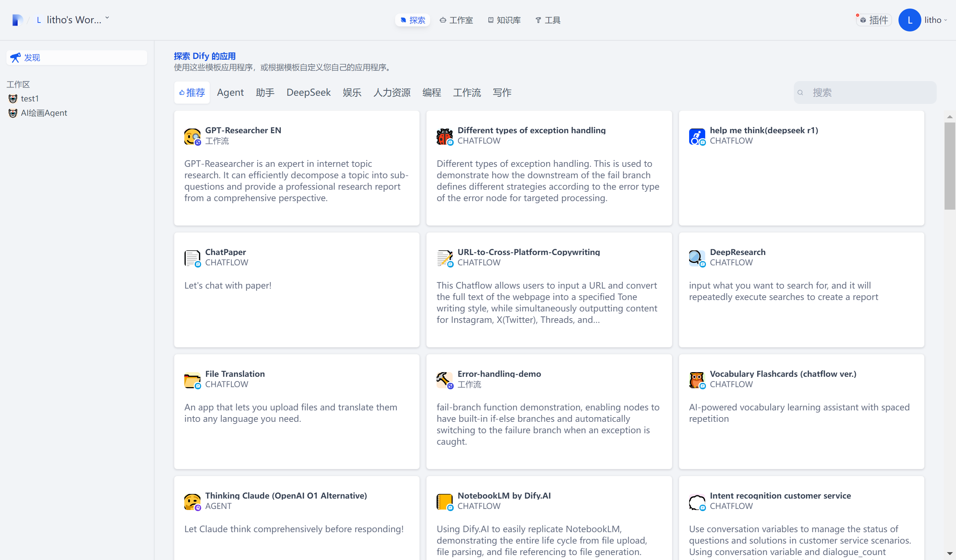Screen dimensions: 956x560
Task: Click the DeepResearch magnifier icon
Action: 697,258
